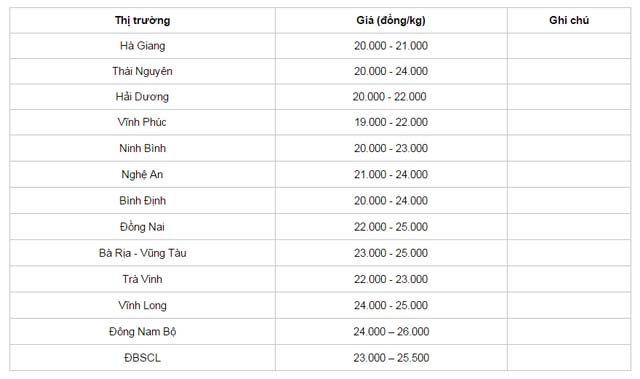
Task: Click the Hải Dương row name
Action: click(x=142, y=97)
